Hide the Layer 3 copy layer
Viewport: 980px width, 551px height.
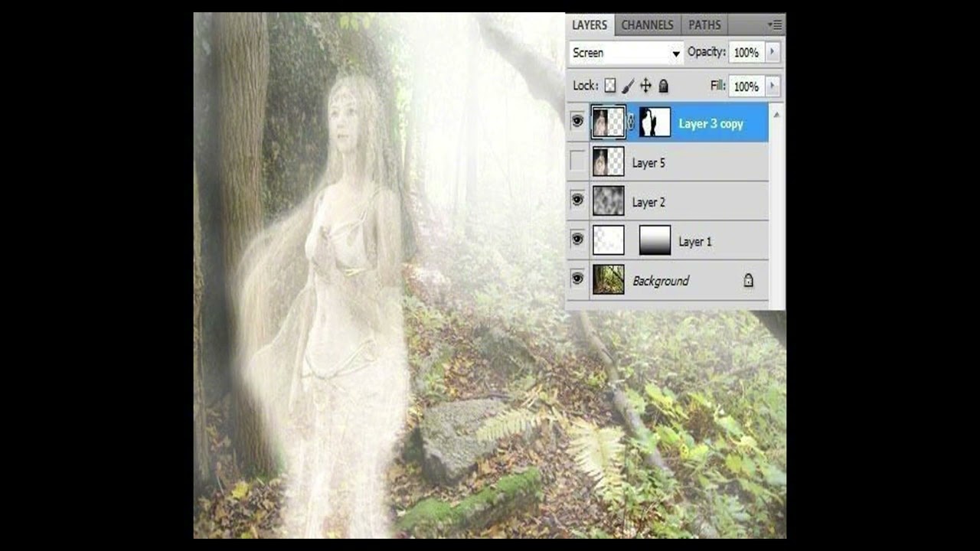[577, 122]
